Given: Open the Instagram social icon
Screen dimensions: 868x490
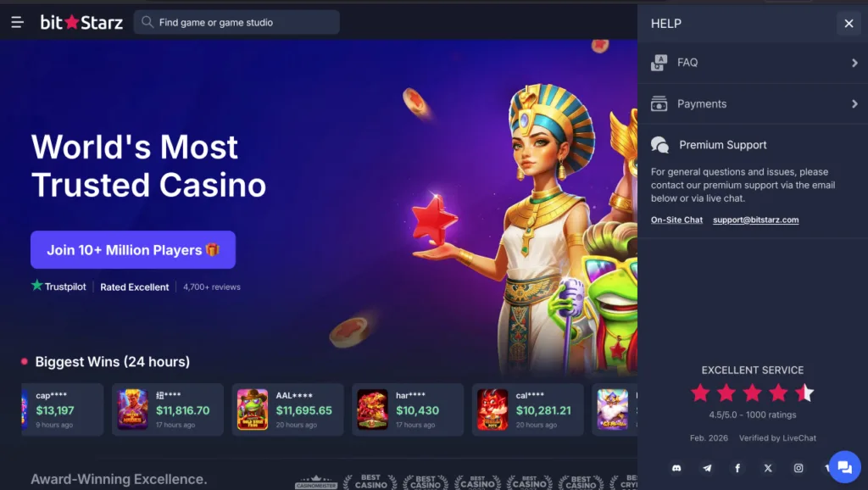Looking at the screenshot, I should coord(798,468).
